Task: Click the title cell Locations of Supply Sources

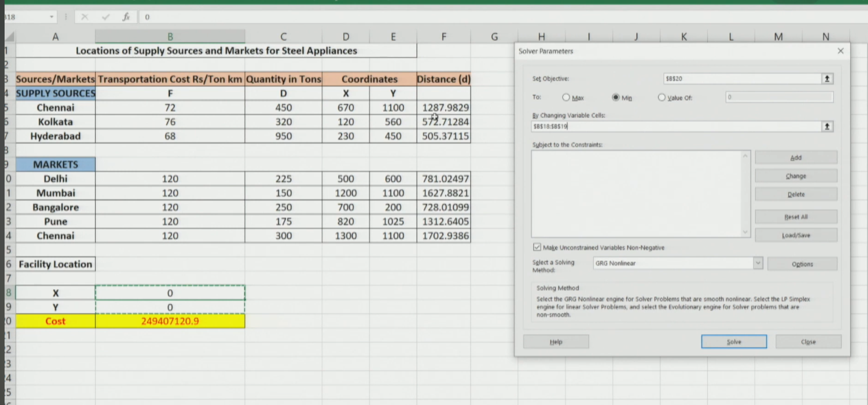Action: point(217,50)
